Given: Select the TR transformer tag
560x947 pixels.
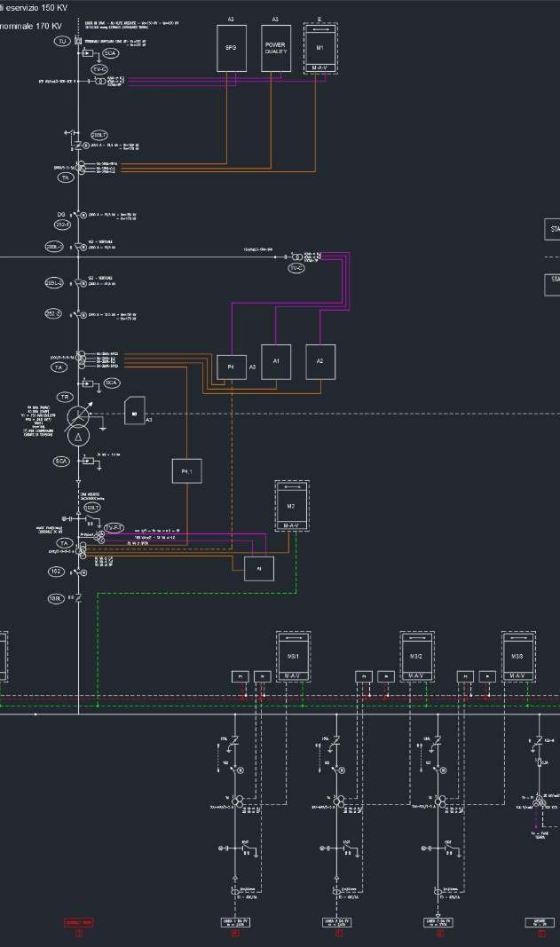Looking at the screenshot, I should (65, 397).
